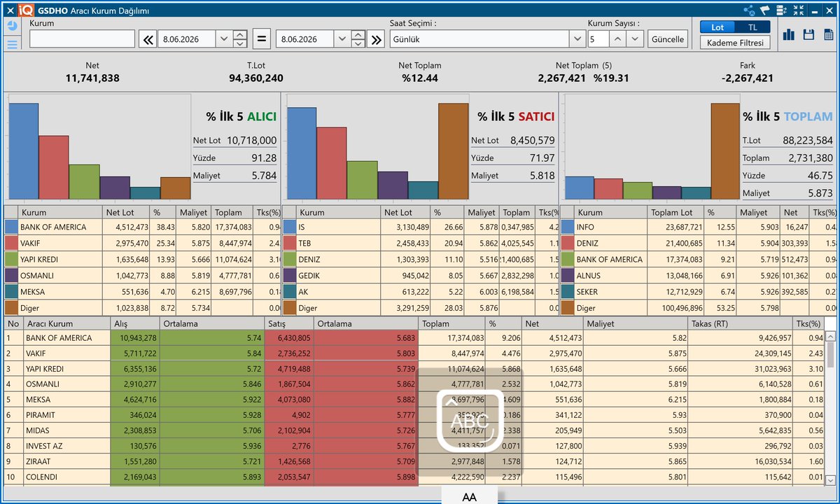Decrease start date with down spinner
Viewport: 840px width, 504px height.
(x=240, y=43)
